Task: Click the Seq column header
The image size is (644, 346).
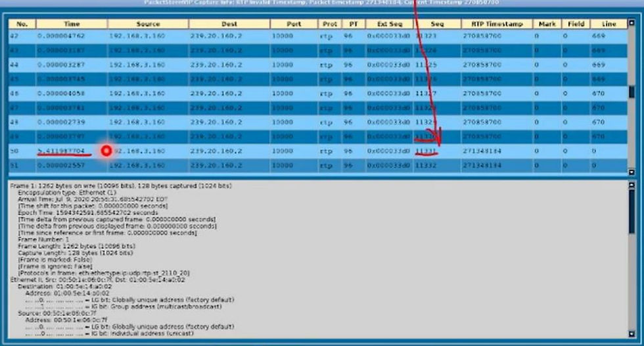Action: tap(437, 24)
